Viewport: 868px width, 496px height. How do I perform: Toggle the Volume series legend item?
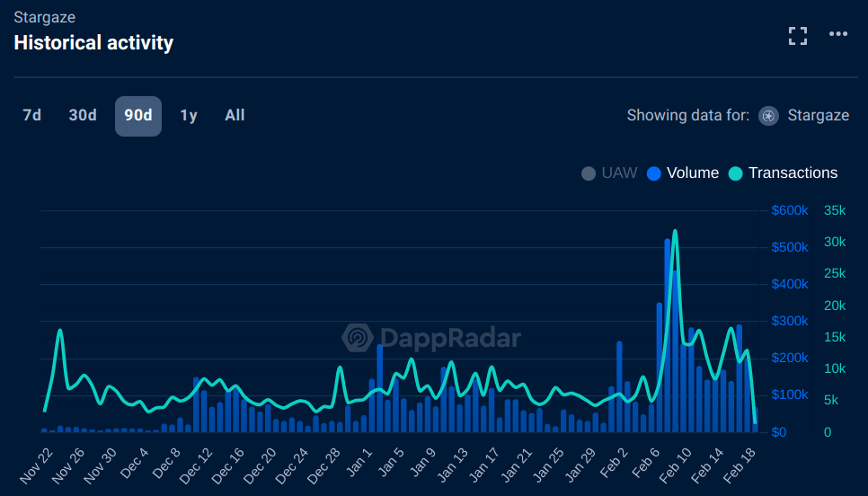(683, 173)
